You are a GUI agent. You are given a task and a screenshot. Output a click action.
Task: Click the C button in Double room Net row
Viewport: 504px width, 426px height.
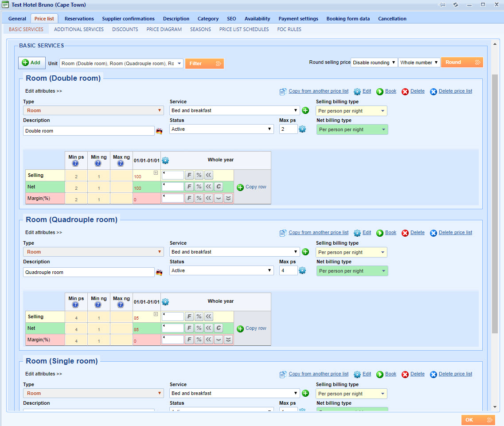coord(219,187)
